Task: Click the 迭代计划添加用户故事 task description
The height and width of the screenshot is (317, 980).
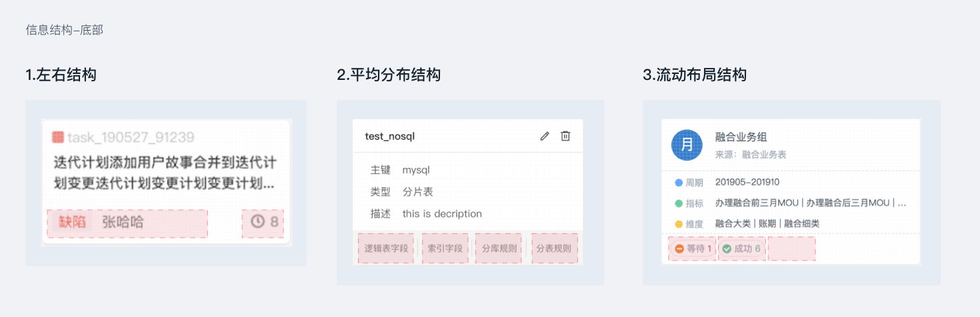Action: pos(165,172)
